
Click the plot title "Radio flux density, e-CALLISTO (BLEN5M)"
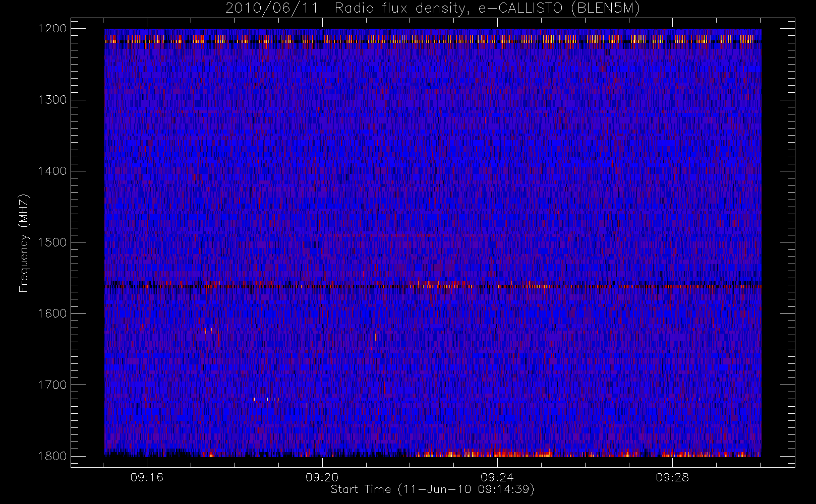pos(487,9)
